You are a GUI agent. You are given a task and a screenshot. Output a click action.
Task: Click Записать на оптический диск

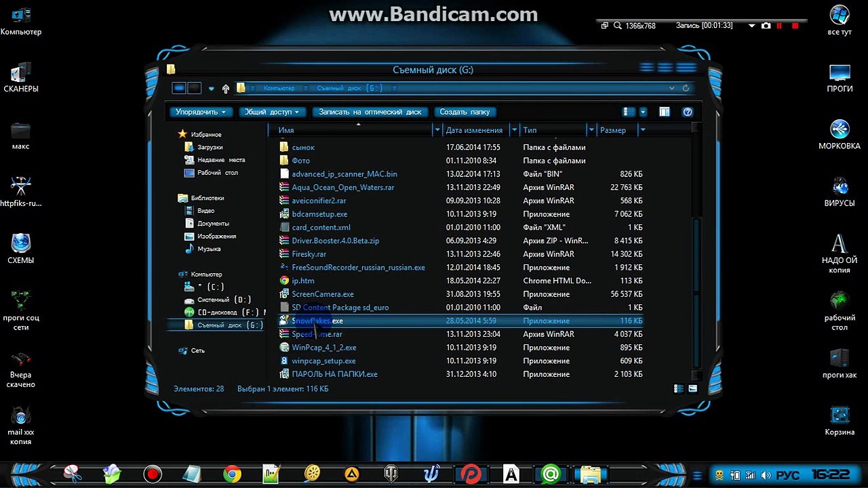click(x=370, y=112)
